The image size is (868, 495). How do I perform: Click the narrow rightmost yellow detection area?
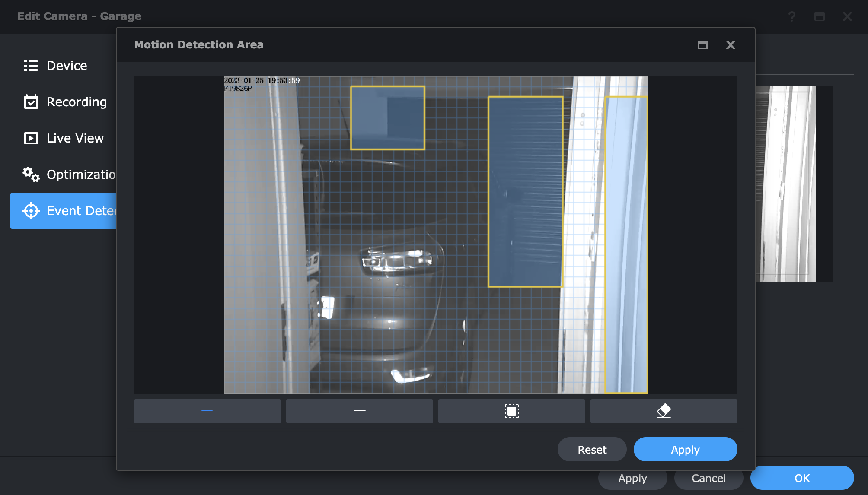tap(626, 244)
